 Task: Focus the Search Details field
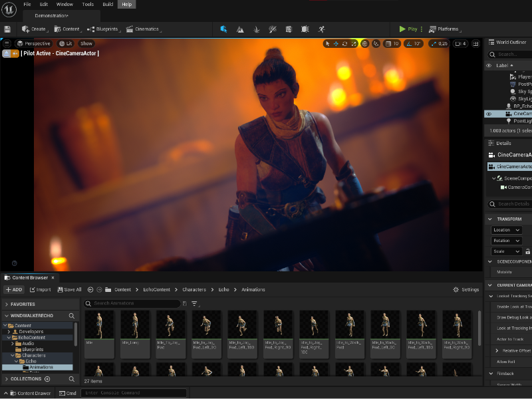click(x=510, y=204)
